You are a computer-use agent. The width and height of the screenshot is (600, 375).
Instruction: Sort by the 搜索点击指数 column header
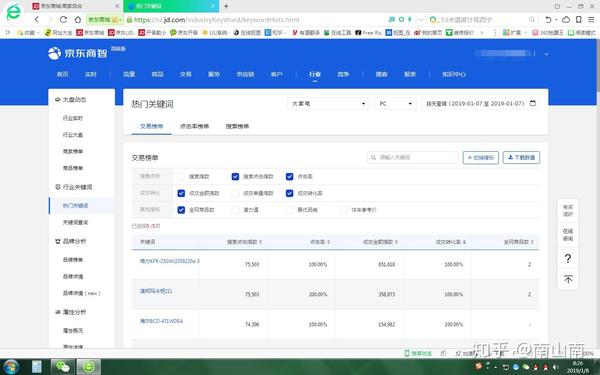click(x=244, y=242)
